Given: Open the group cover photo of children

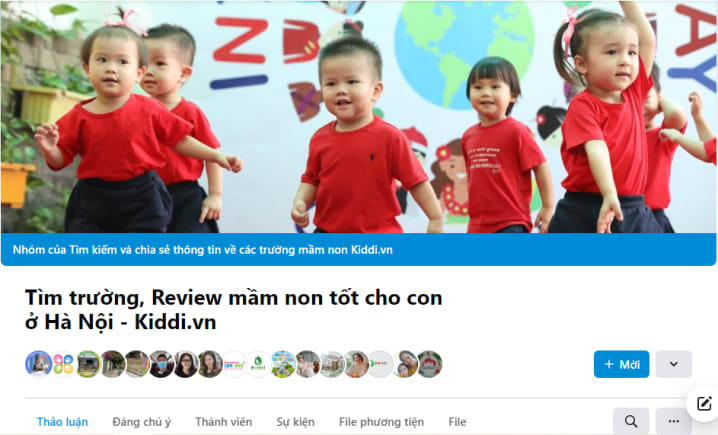Looking at the screenshot, I should [x=359, y=117].
